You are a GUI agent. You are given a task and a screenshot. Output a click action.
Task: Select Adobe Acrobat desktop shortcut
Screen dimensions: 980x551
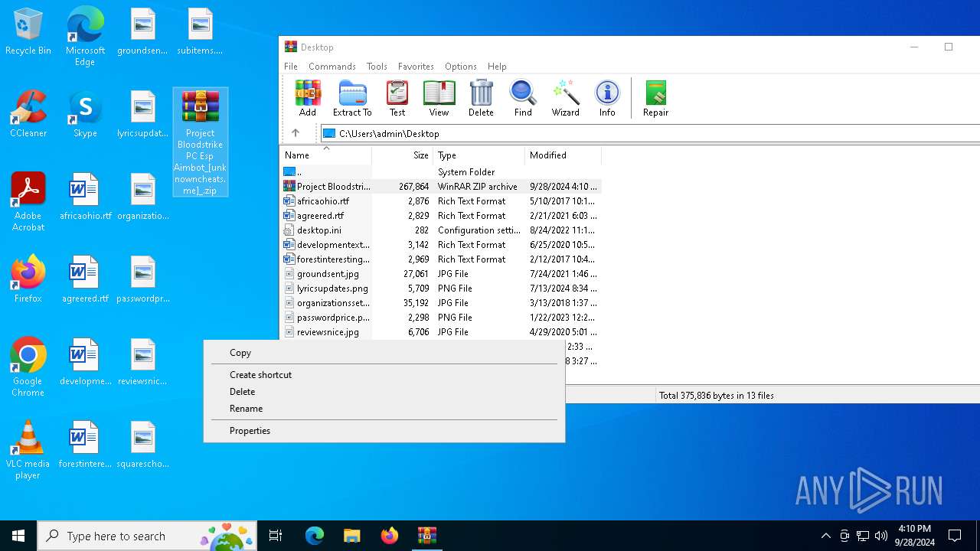click(x=28, y=202)
